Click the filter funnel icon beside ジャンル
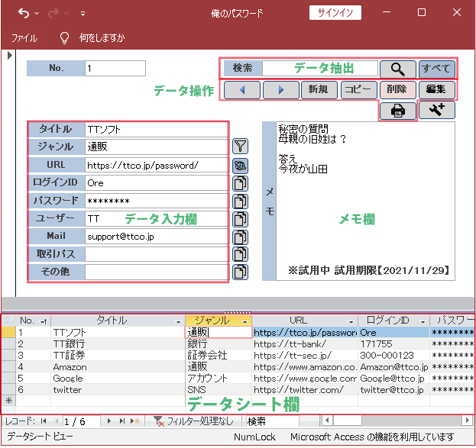Screen dimensions: 476x448 point(241,147)
